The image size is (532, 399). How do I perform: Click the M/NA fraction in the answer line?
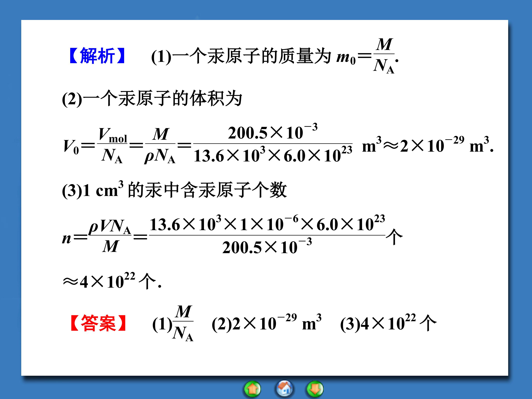(x=183, y=323)
